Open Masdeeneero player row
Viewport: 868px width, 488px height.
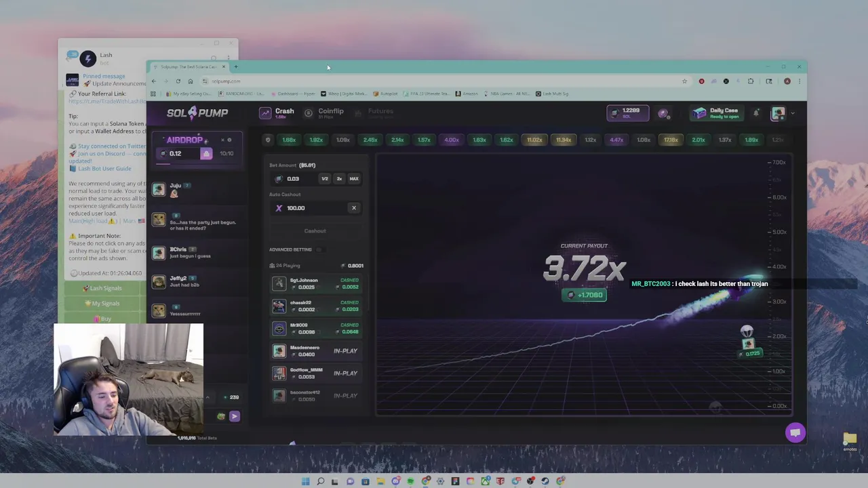(317, 350)
